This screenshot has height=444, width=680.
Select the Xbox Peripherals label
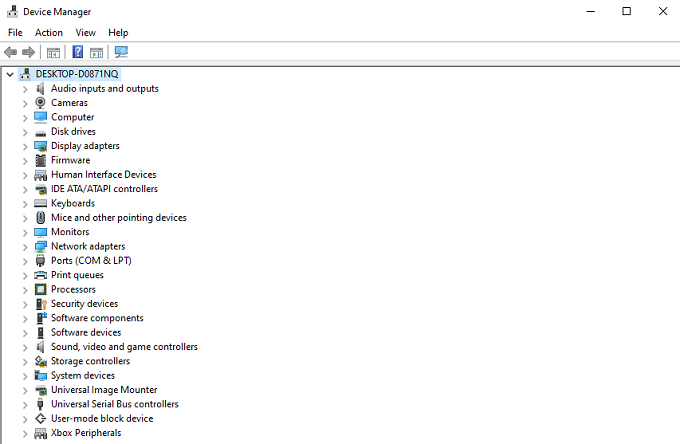86,433
